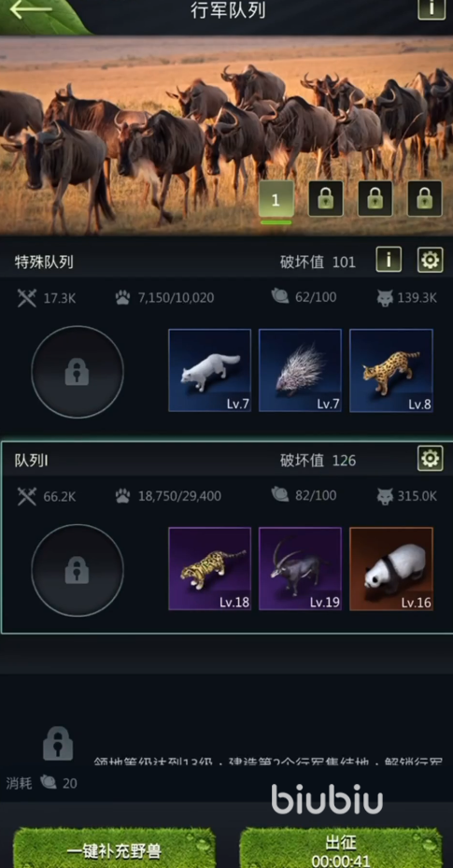Screen dimensions: 453x868
Task: Select the third locked queue tab
Action: [x=375, y=199]
